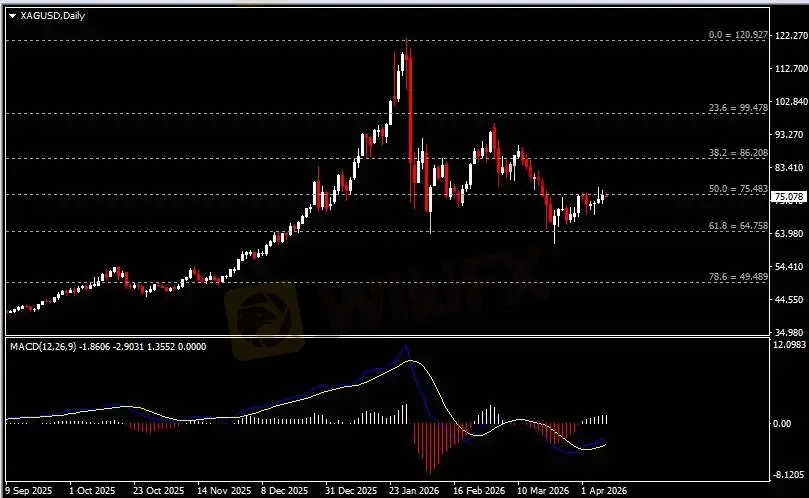809x498 pixels.
Task: Click the 23 Jan 2026 date label
Action: (414, 490)
